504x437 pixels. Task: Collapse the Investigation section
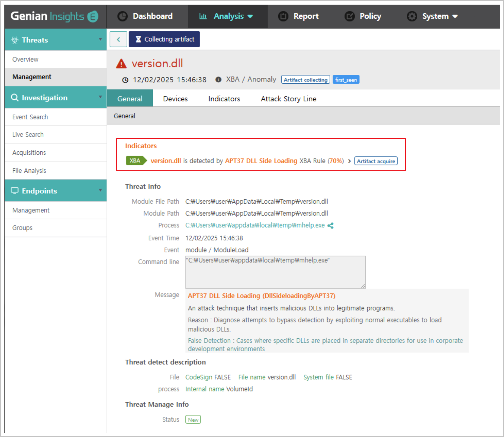100,97
